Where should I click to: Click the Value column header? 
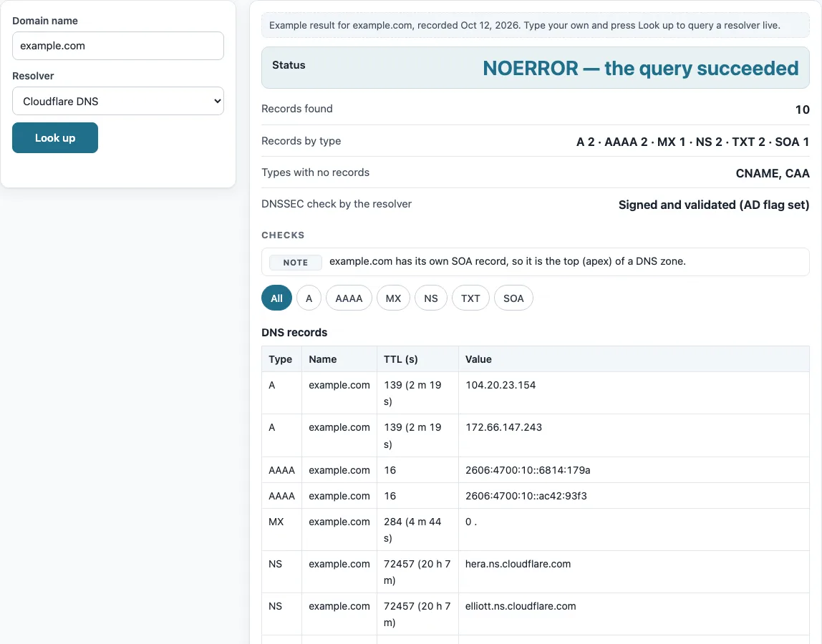tap(634, 359)
